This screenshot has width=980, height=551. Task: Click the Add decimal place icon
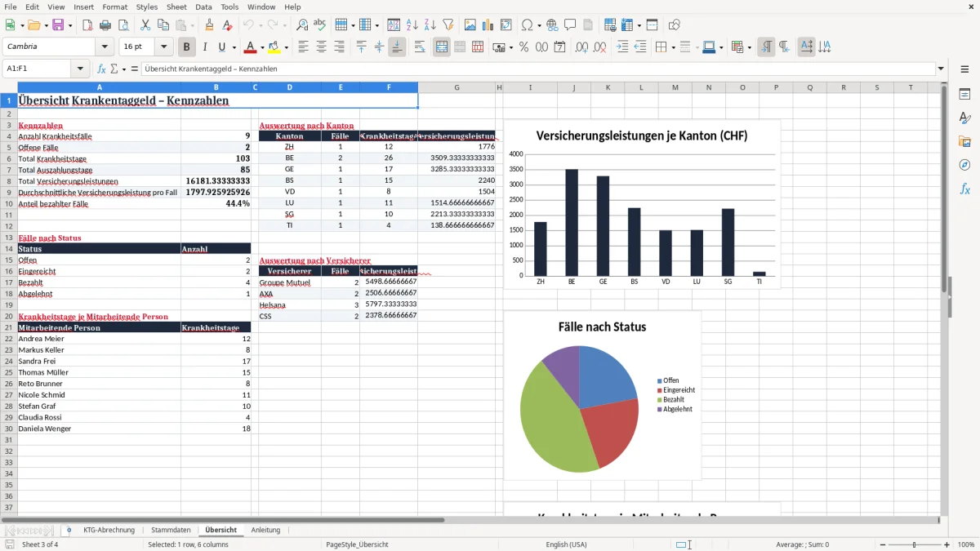[x=582, y=47]
